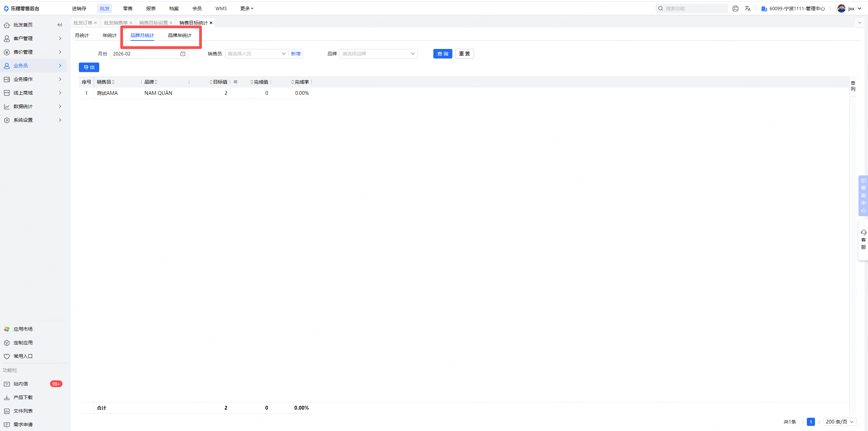Open the 站内信 inbox icon

click(x=7, y=384)
